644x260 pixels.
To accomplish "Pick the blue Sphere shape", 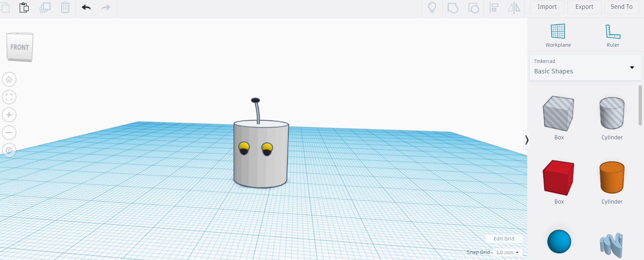I will [559, 241].
